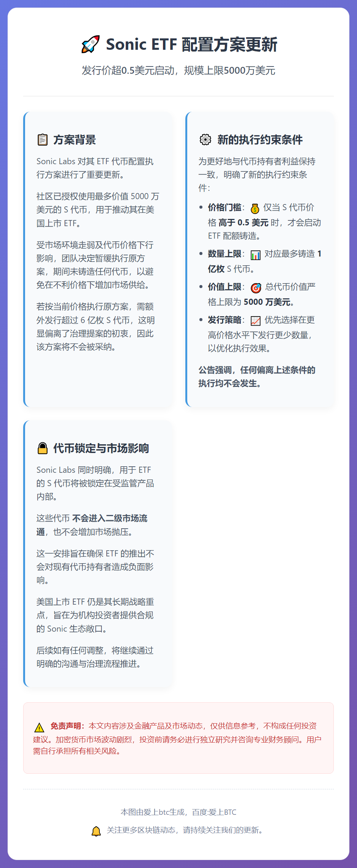This screenshot has height=868, width=357.
Task: Click the 价格门槛 bullet label
Action: pyautogui.click(x=224, y=207)
